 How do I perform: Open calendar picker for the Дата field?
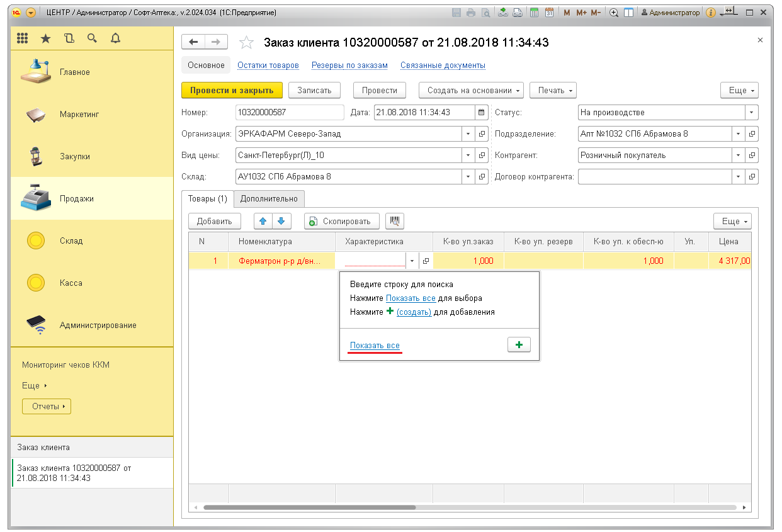482,113
